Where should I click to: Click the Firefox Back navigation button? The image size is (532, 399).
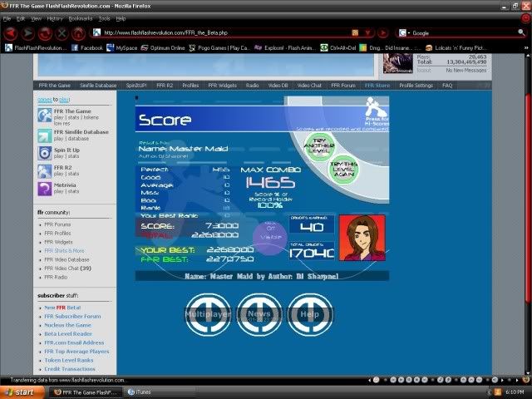pyautogui.click(x=10, y=33)
